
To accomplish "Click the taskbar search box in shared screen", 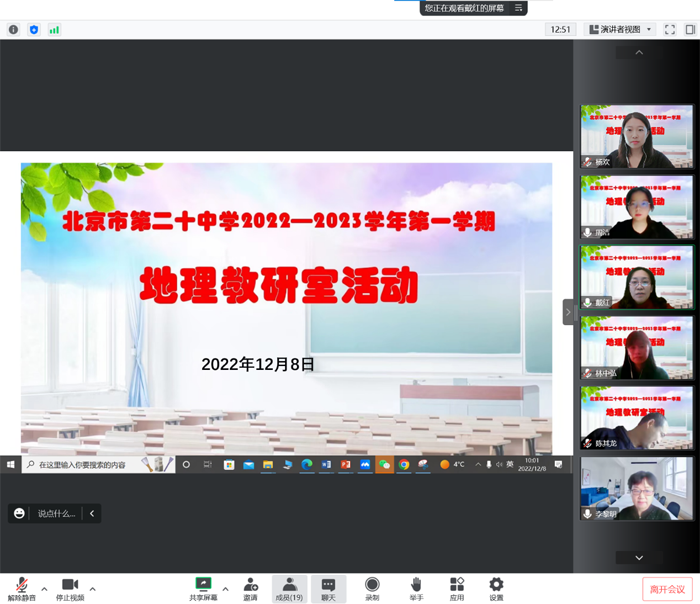I will pos(98,465).
